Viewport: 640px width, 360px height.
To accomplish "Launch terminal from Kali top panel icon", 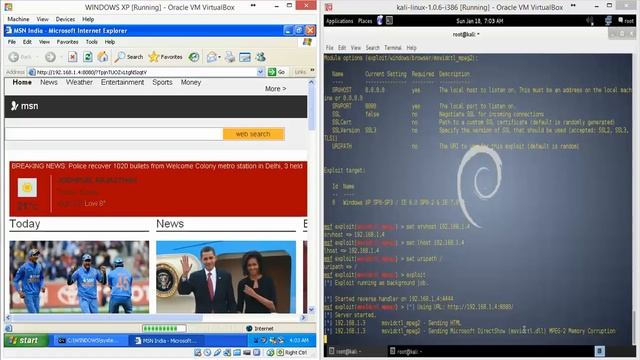I will tap(389, 20).
